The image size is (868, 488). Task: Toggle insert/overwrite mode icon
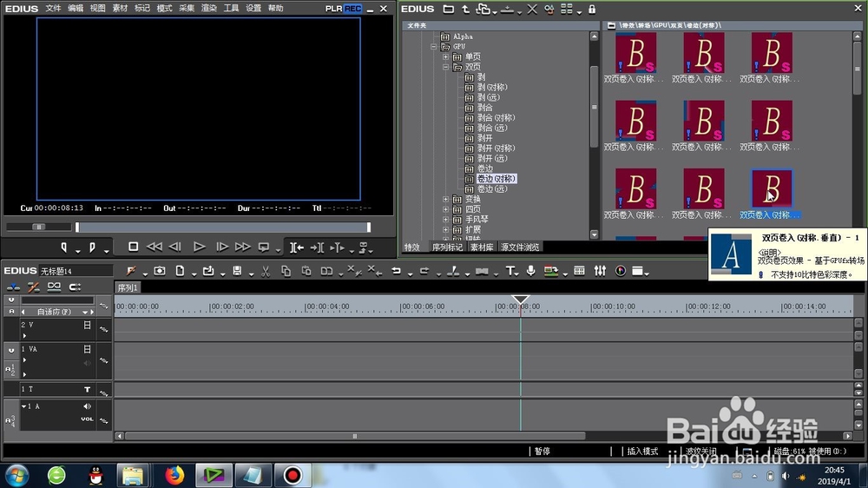point(13,287)
